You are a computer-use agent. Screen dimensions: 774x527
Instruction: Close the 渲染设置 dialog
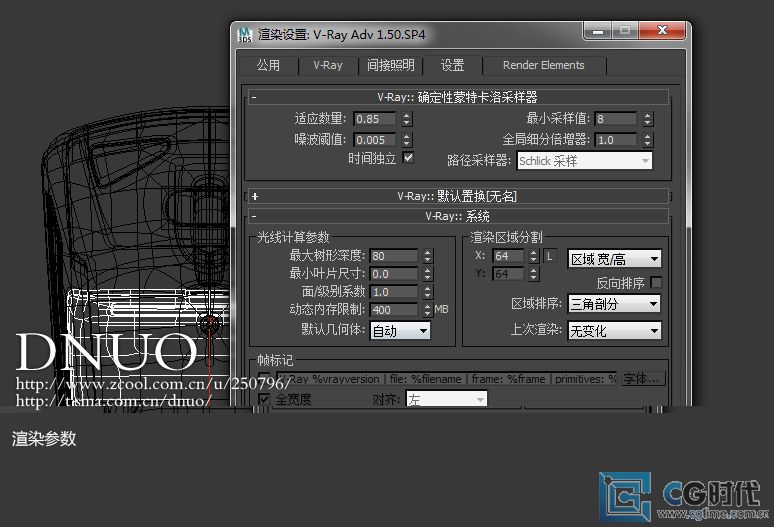[662, 31]
